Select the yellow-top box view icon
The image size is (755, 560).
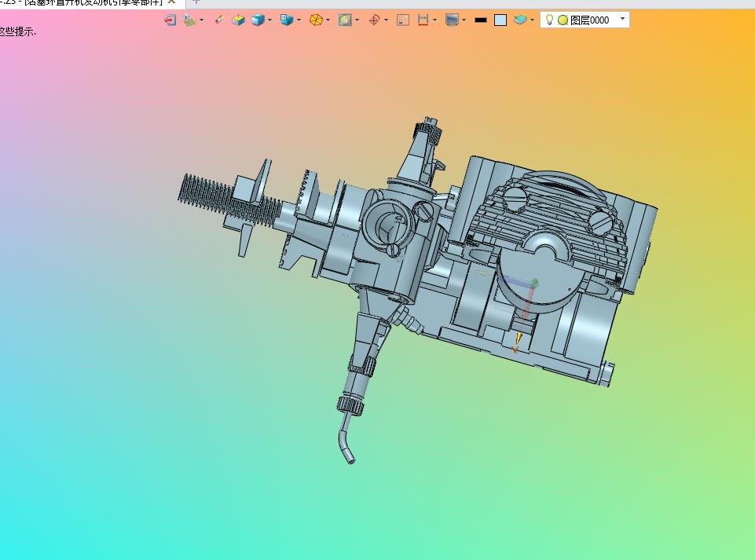coord(238,20)
